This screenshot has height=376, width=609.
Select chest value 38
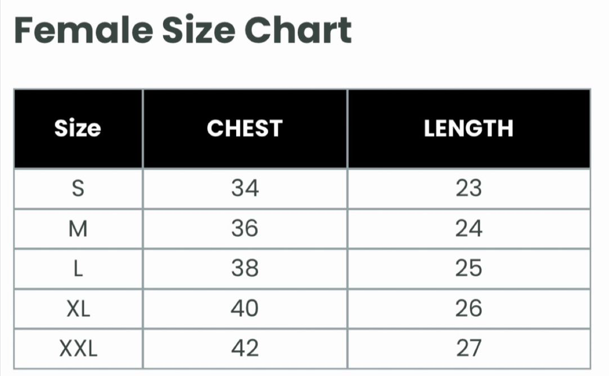245,268
